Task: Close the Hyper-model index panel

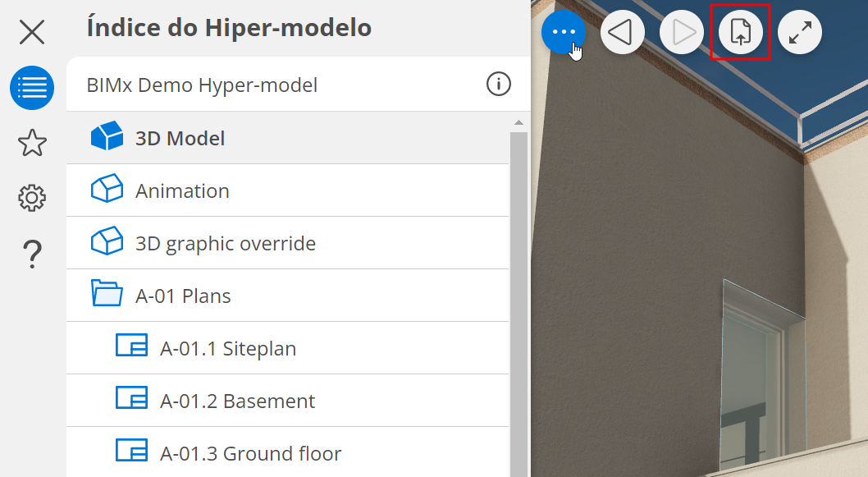Action: [x=32, y=32]
